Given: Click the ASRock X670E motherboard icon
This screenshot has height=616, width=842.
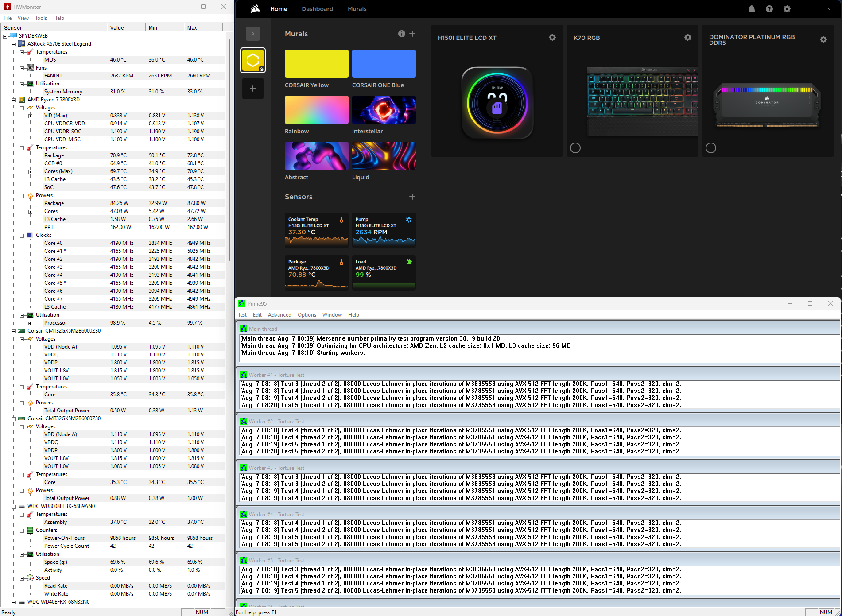Looking at the screenshot, I should [22, 44].
